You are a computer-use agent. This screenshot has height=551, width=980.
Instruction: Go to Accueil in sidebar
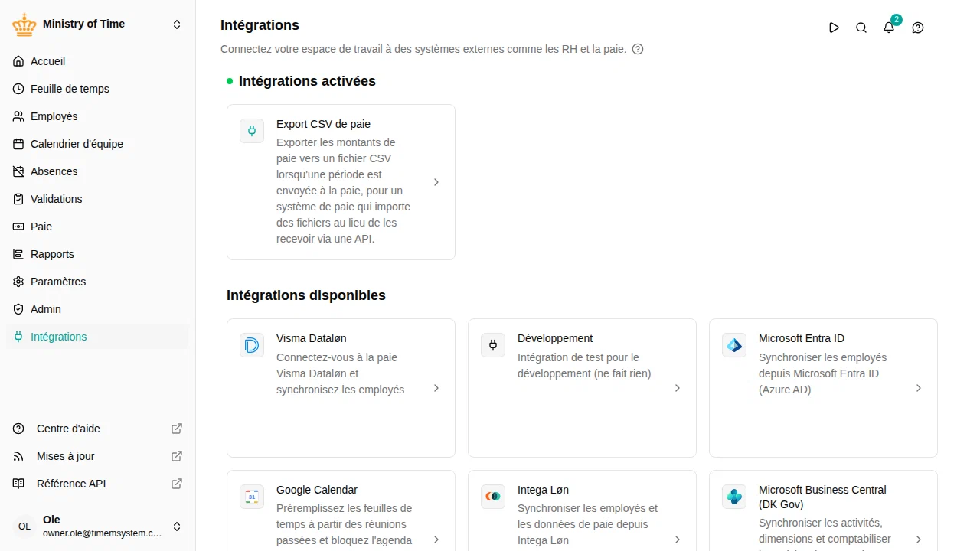click(x=97, y=61)
